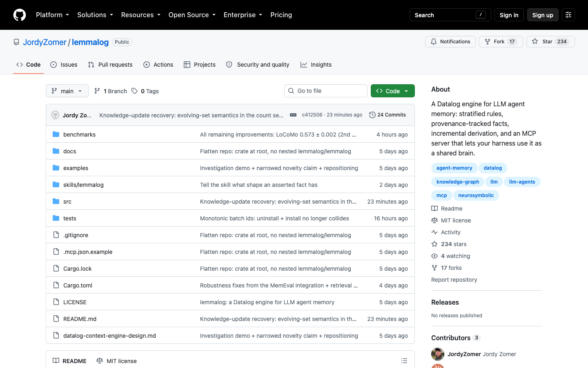Click the GitHub Octocat logo
This screenshot has width=588, height=368.
click(20, 15)
